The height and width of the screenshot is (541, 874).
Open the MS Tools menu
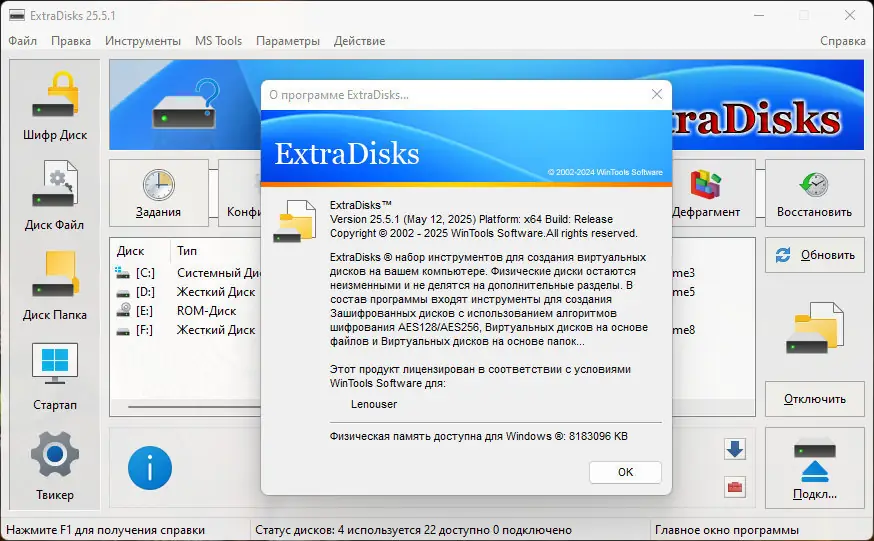pos(218,41)
